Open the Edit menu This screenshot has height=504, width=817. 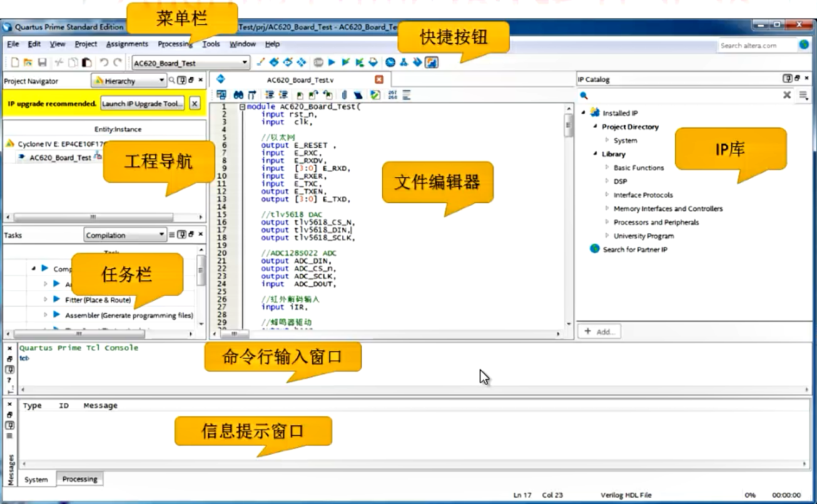point(34,44)
